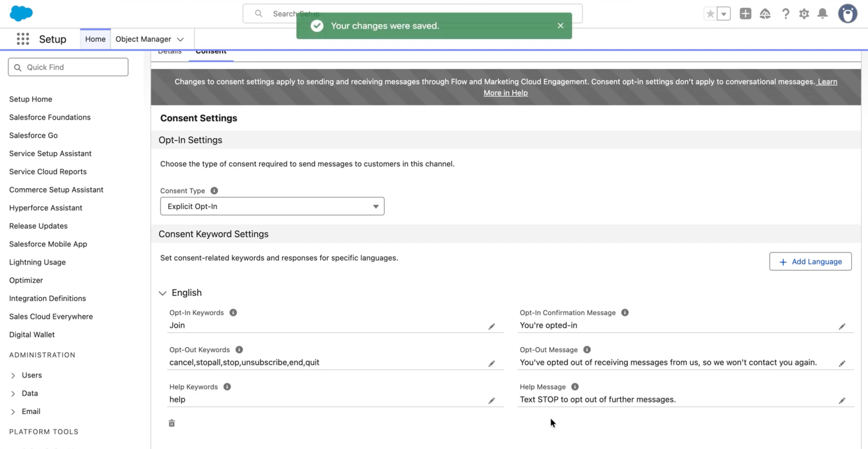Show info tooltip for Help Message
This screenshot has height=449, width=868.
coord(575,387)
